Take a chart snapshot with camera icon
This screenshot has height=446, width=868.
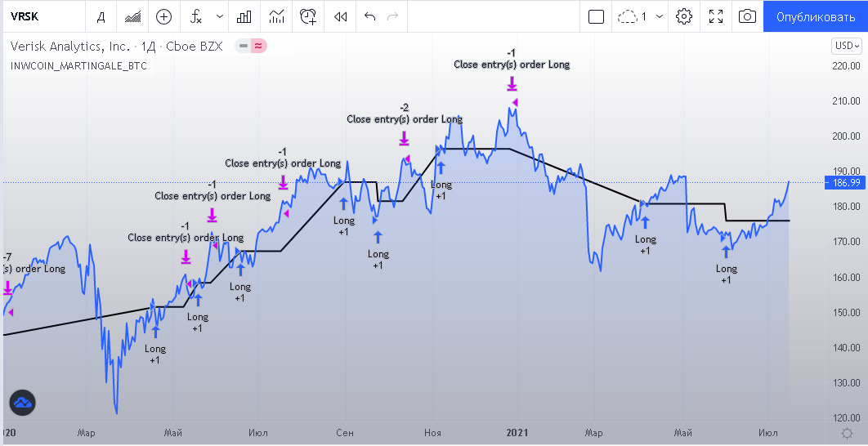[x=746, y=16]
